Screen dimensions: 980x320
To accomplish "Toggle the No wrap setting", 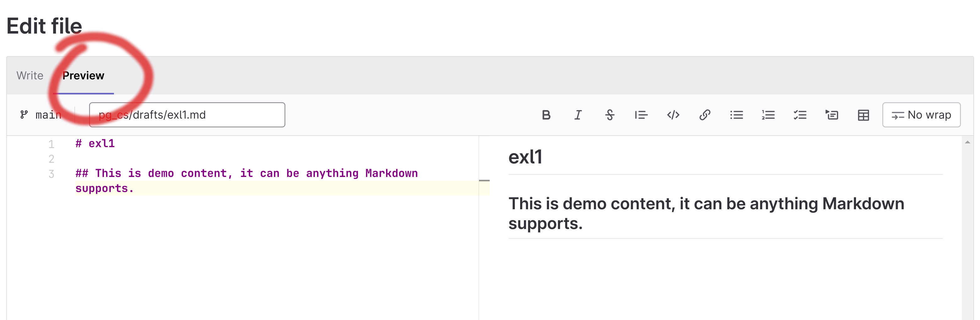I will 921,115.
